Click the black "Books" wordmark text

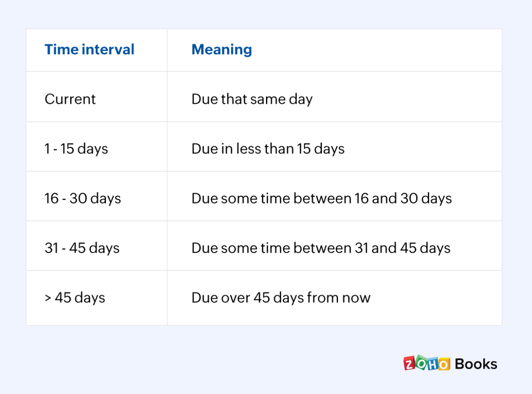point(476,364)
